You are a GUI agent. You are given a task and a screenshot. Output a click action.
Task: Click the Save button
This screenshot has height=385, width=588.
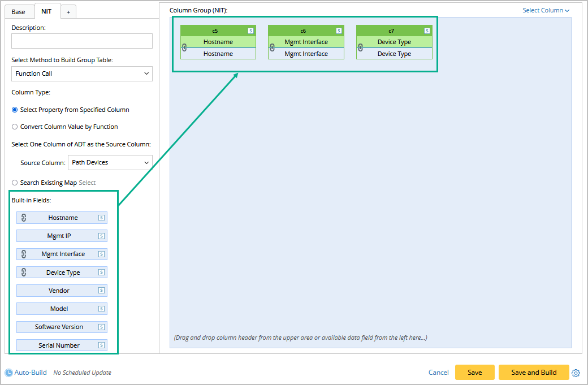click(475, 372)
